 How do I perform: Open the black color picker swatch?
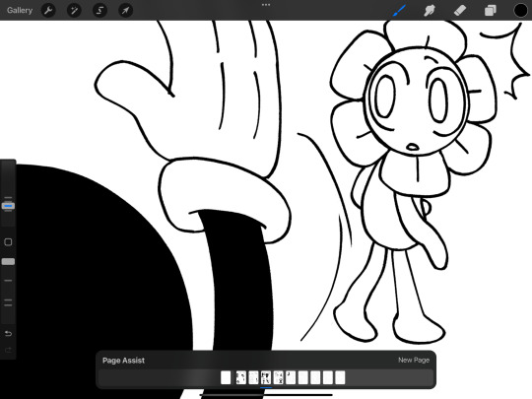520,11
